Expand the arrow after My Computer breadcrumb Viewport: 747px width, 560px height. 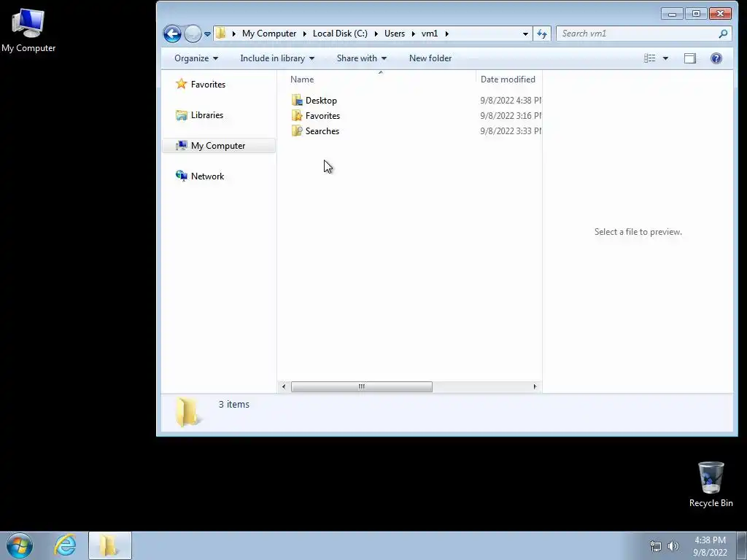click(304, 34)
